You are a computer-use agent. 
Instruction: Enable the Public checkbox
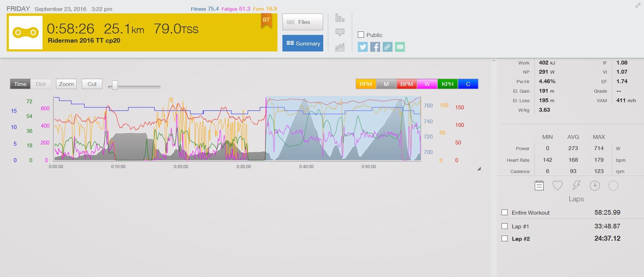[x=361, y=35]
